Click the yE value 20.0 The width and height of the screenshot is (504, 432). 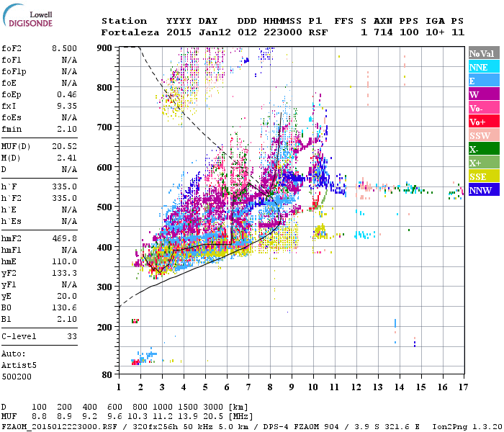click(x=67, y=297)
